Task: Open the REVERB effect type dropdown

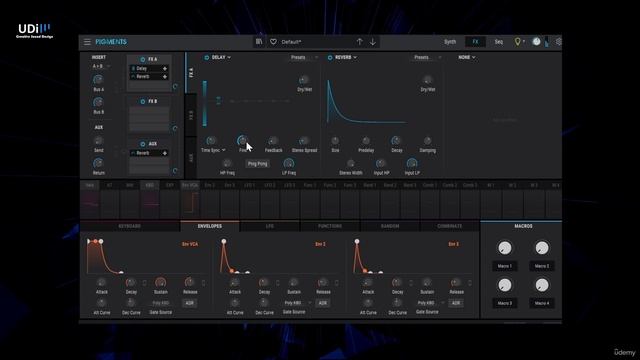Action: pyautogui.click(x=346, y=58)
